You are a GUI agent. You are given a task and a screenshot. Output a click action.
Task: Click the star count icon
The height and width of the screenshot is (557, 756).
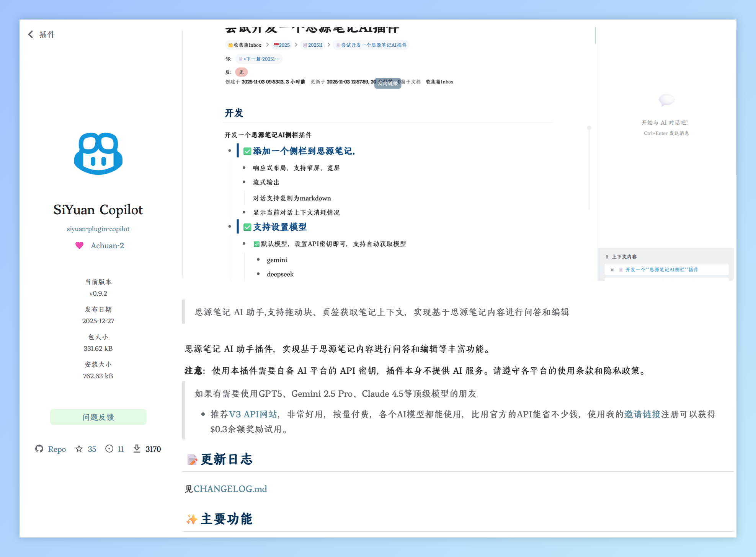pos(79,449)
